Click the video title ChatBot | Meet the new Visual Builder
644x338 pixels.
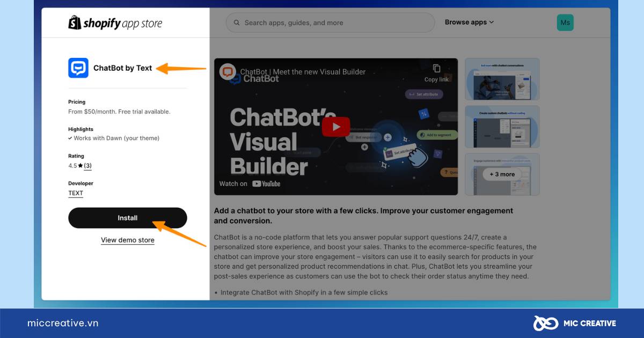coord(303,72)
